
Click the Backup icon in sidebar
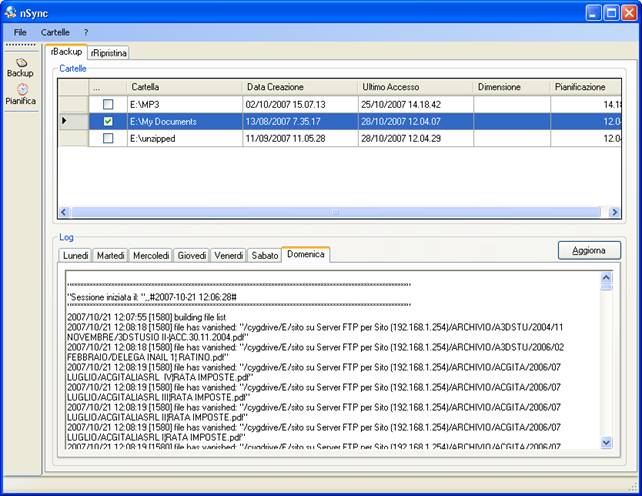[21, 64]
